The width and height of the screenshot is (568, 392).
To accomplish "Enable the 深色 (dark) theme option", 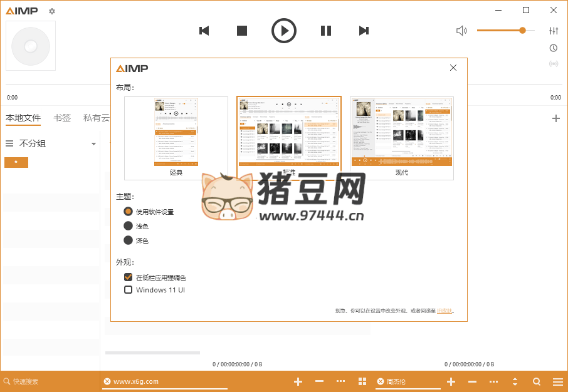I will tap(129, 240).
